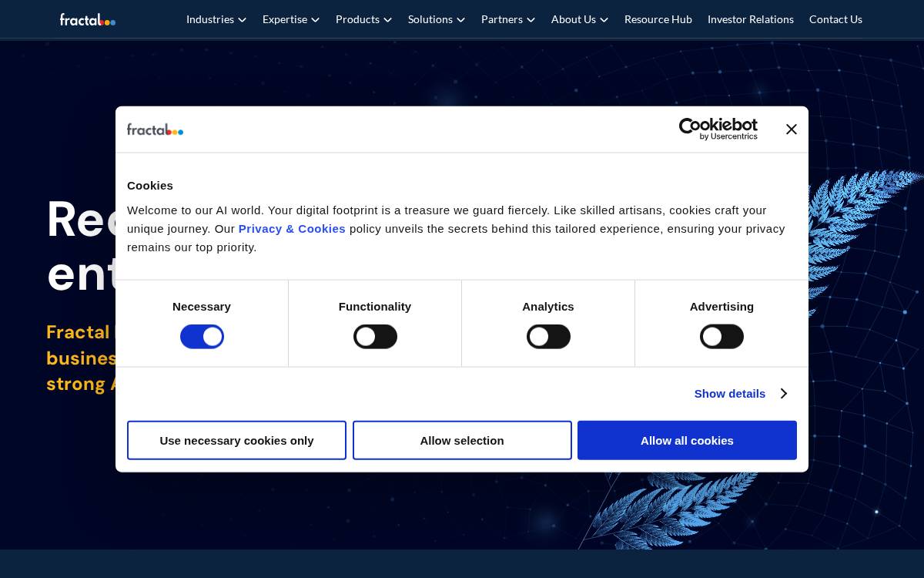924x578 pixels.
Task: Click the Analytics category label
Action: click(548, 307)
